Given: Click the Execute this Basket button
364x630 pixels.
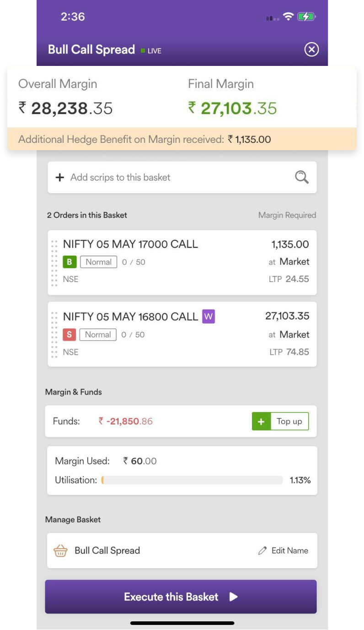Looking at the screenshot, I should click(181, 597).
